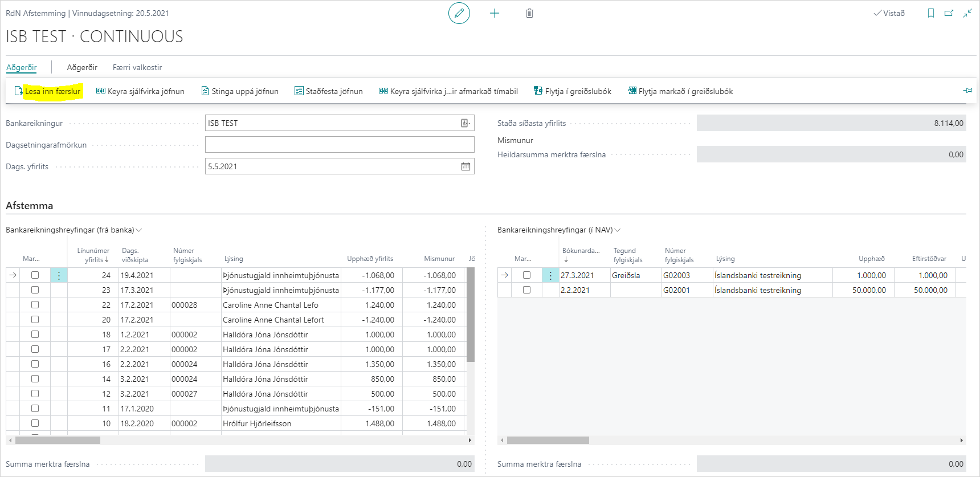Collapse the page with the arrows icon

967,13
